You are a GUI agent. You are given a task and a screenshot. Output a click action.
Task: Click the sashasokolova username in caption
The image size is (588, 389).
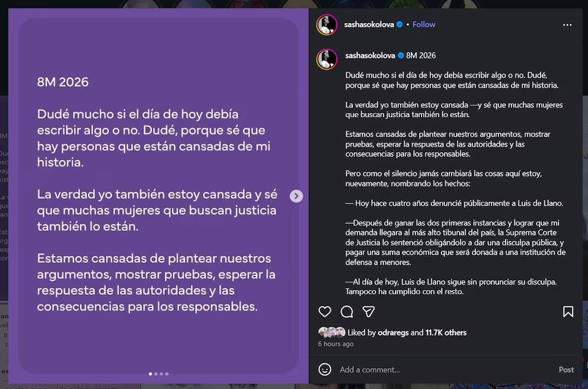tap(370, 56)
